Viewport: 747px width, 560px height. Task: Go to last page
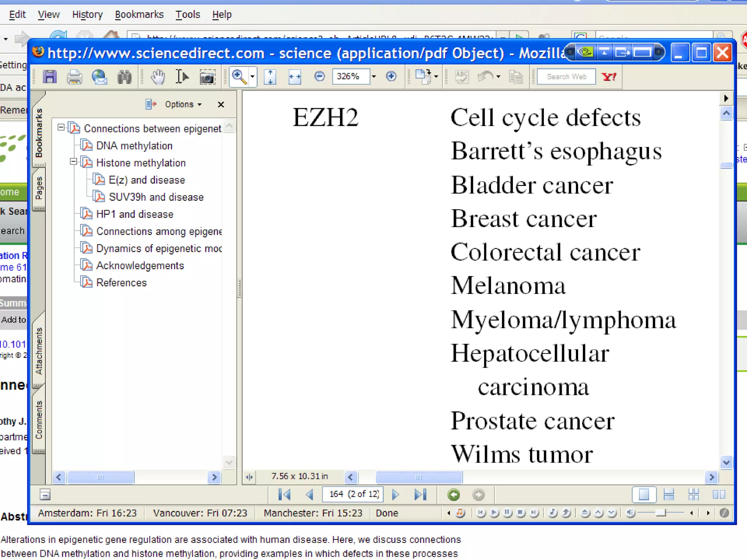[420, 495]
